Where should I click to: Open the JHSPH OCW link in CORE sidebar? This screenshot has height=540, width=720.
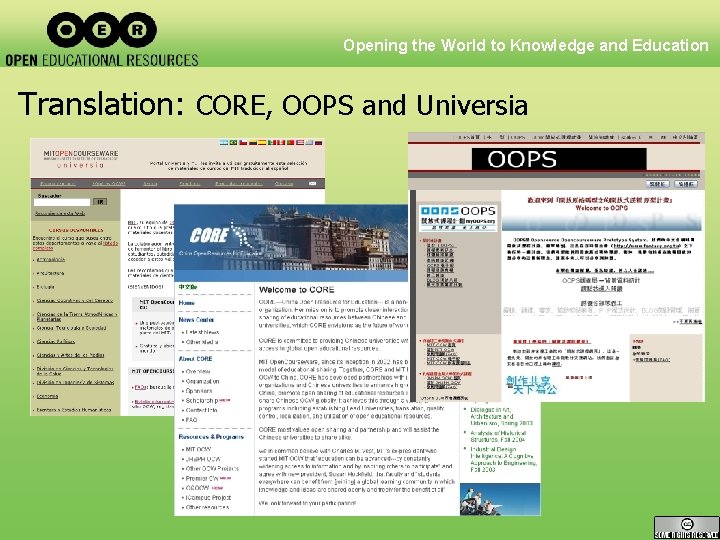202,459
